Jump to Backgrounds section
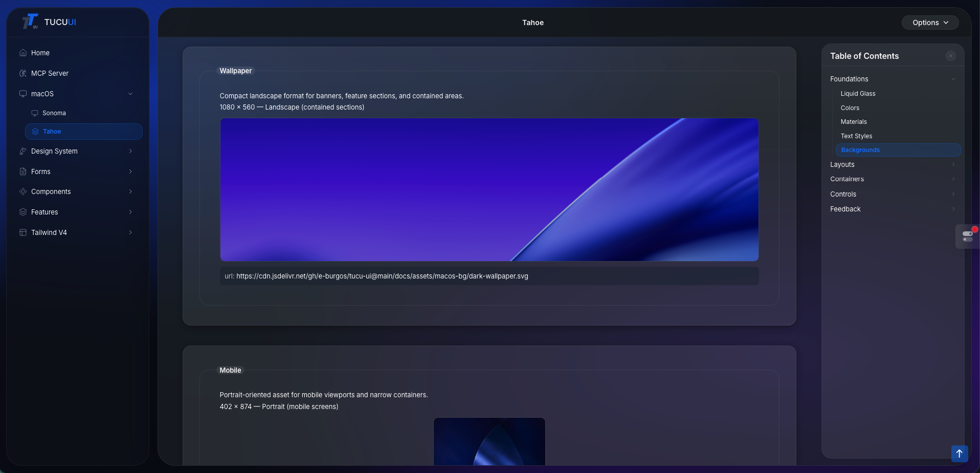Screen dimensions: 980x473 pyautogui.click(x=898, y=150)
